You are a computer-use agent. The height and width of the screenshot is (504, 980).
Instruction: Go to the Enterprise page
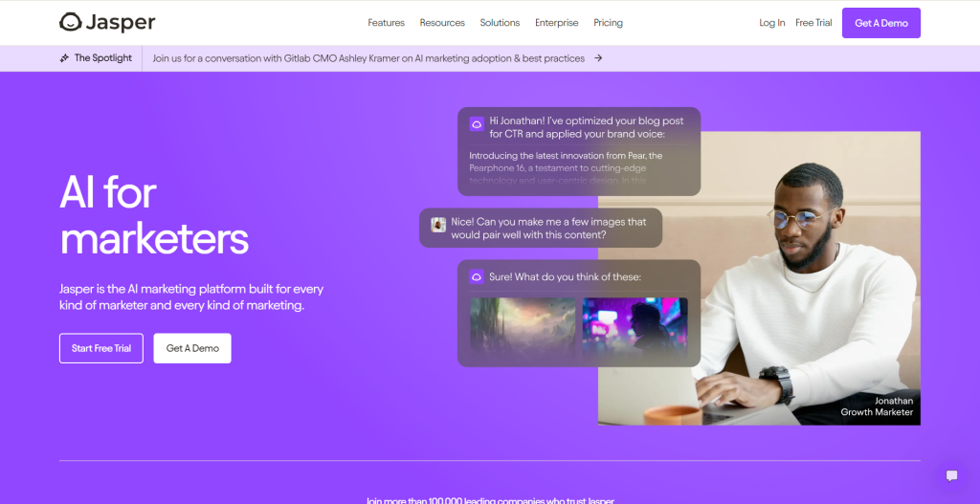point(556,23)
